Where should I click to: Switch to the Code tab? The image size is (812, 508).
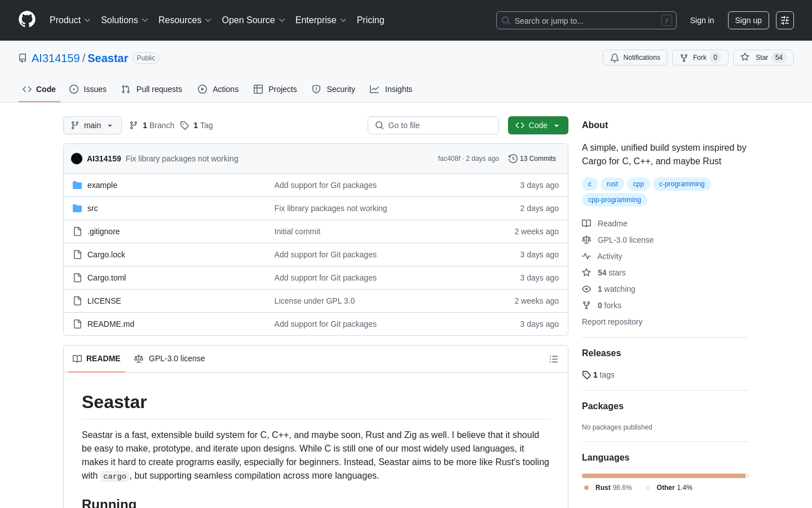pos(39,89)
